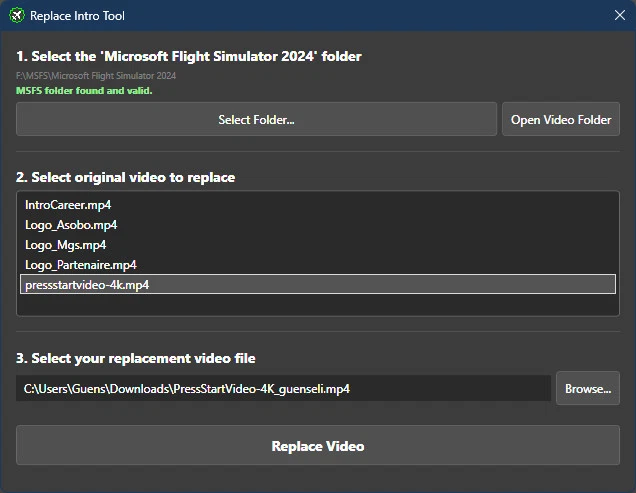The height and width of the screenshot is (493, 636).
Task: Click the airplane app icon in title bar
Action: click(x=17, y=16)
